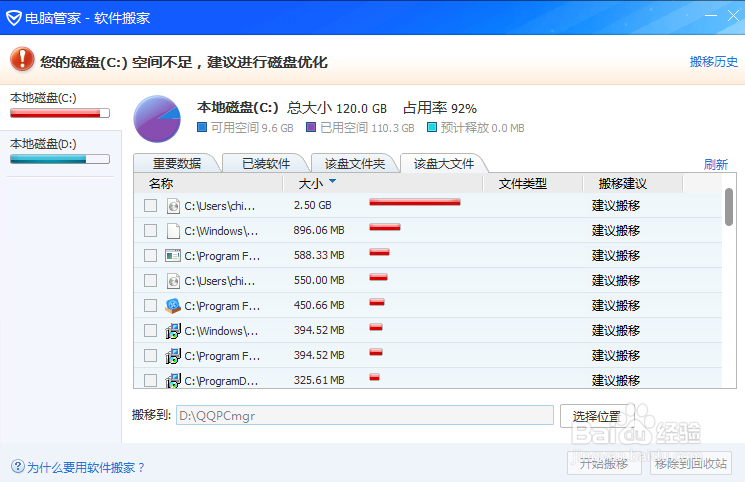
Task: Click the 选择位置 button
Action: 597,416
